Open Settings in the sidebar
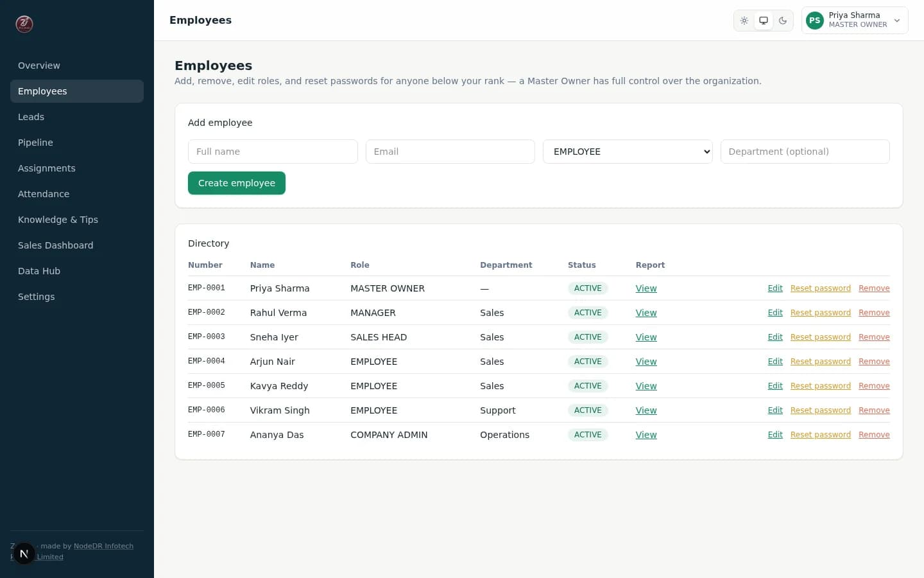924x578 pixels. point(77,297)
